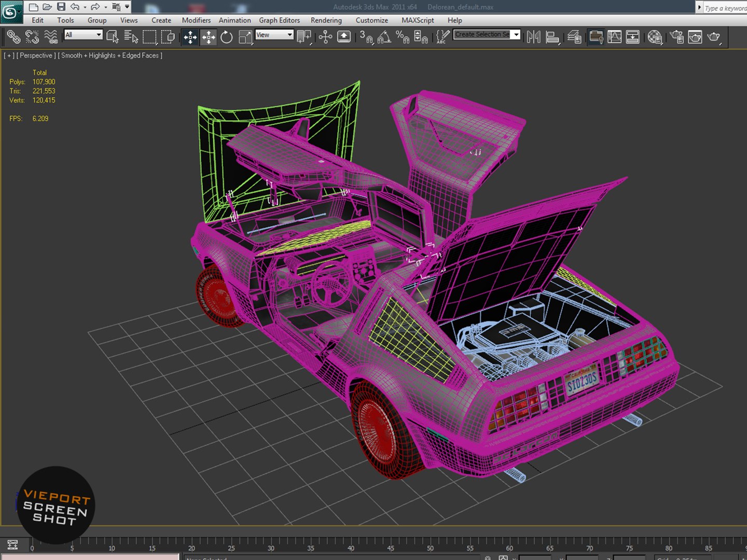Image resolution: width=747 pixels, height=560 pixels.
Task: Open the Tools menu
Action: tap(65, 20)
